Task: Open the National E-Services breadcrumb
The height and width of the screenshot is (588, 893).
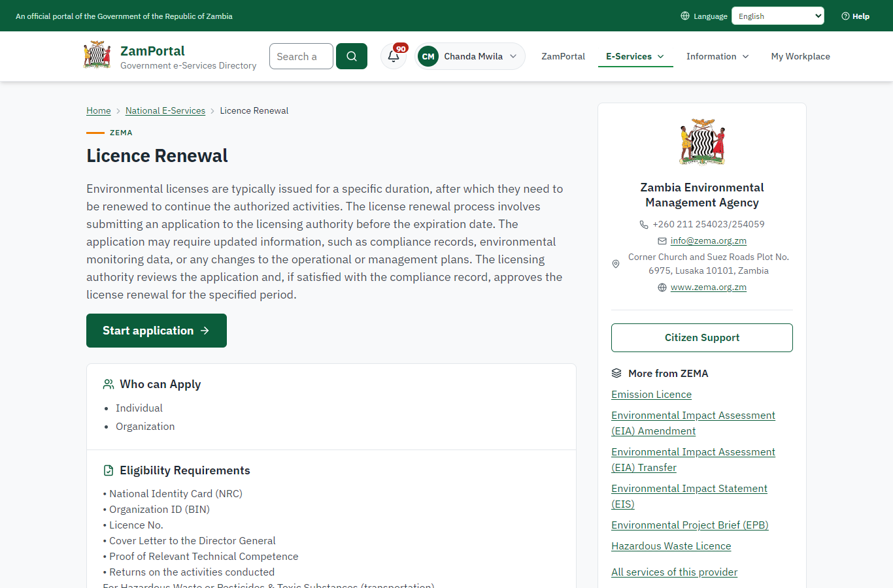Action: click(165, 111)
